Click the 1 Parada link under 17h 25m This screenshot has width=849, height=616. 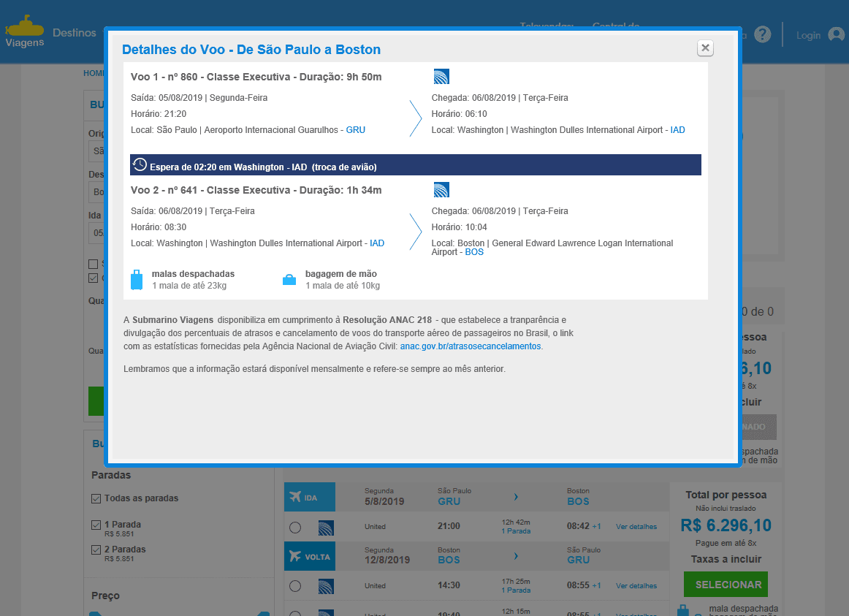pos(516,590)
